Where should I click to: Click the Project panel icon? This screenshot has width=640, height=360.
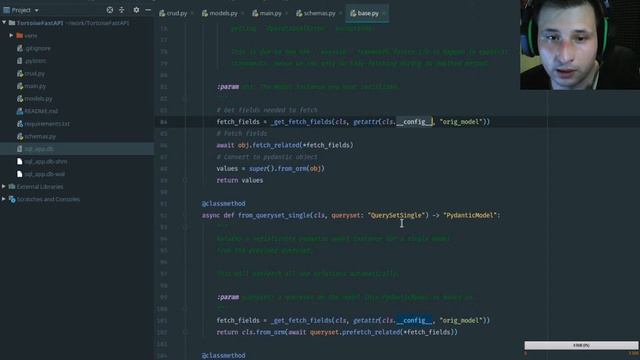pyautogui.click(x=6, y=10)
